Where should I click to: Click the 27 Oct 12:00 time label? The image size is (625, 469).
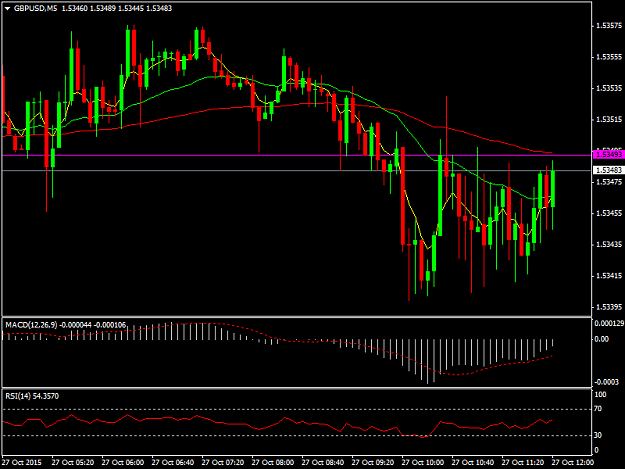pyautogui.click(x=573, y=462)
